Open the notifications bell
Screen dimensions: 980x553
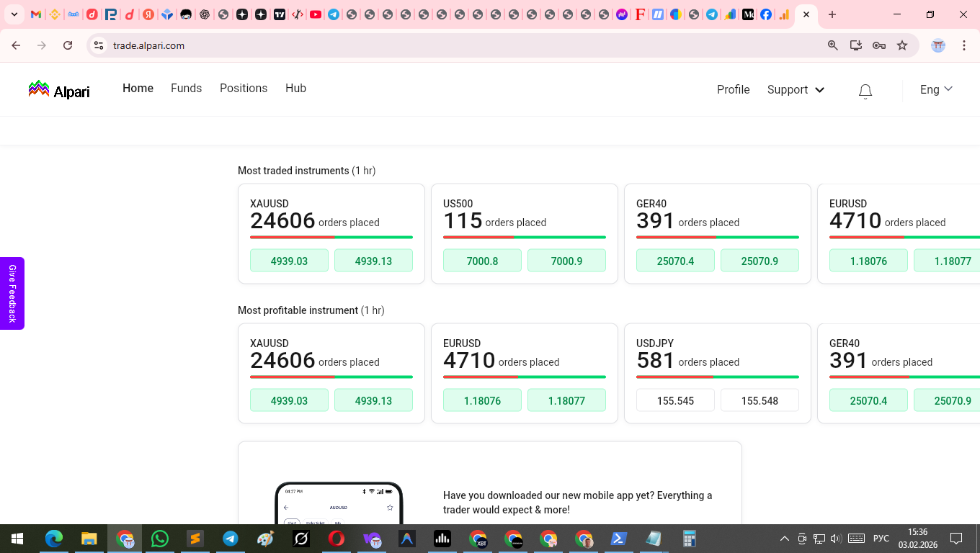[x=865, y=91]
